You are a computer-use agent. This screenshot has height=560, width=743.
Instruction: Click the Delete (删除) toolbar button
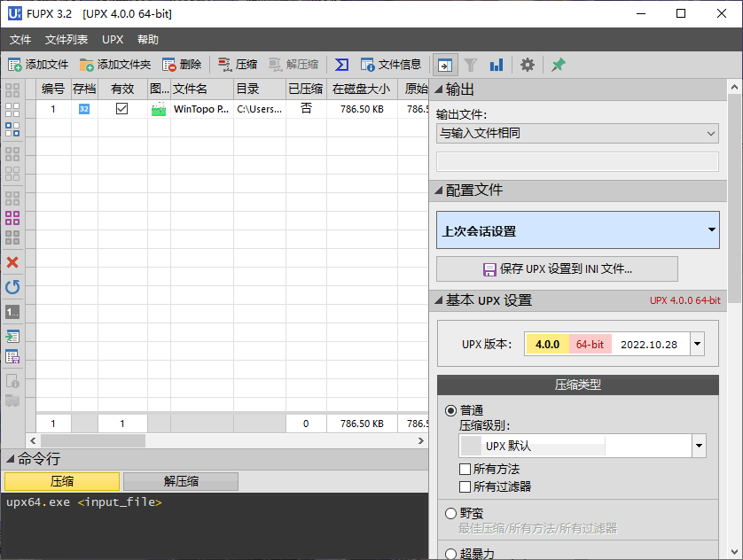[182, 65]
